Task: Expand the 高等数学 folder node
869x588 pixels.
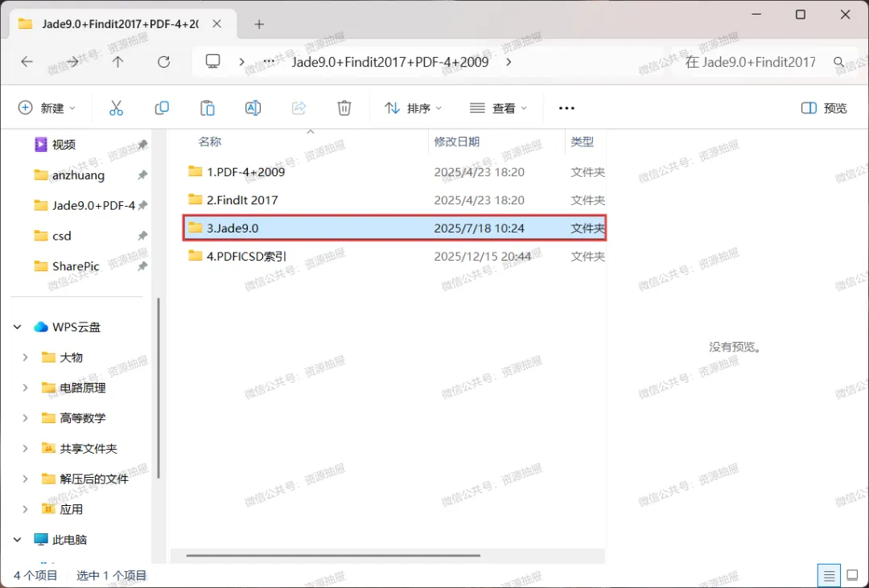Action: tap(25, 417)
